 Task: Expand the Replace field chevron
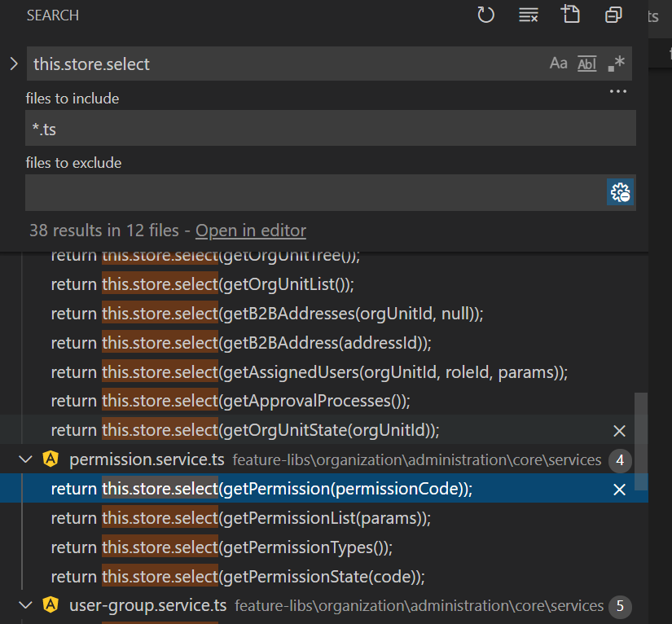point(13,64)
